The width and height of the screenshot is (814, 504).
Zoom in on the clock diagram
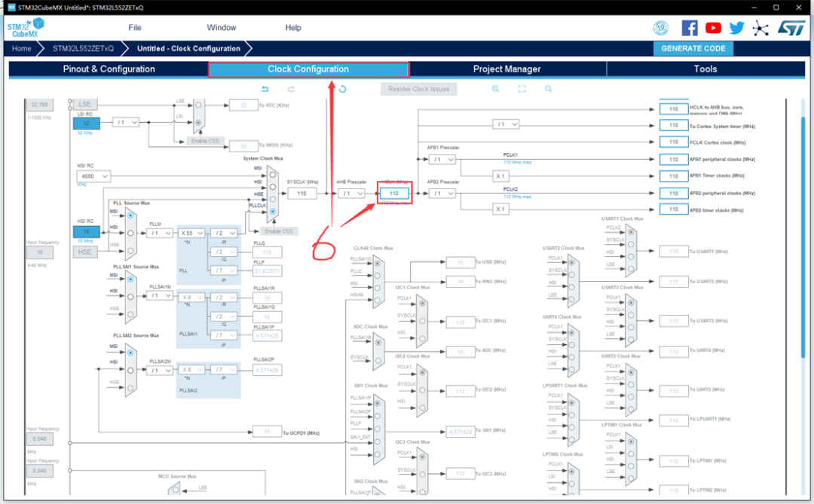(495, 89)
